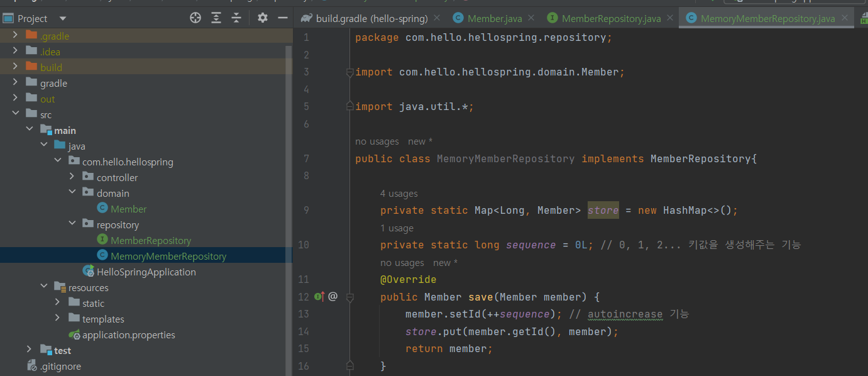Click line number 10 in the gutter
The width and height of the screenshot is (868, 376).
[x=304, y=245]
